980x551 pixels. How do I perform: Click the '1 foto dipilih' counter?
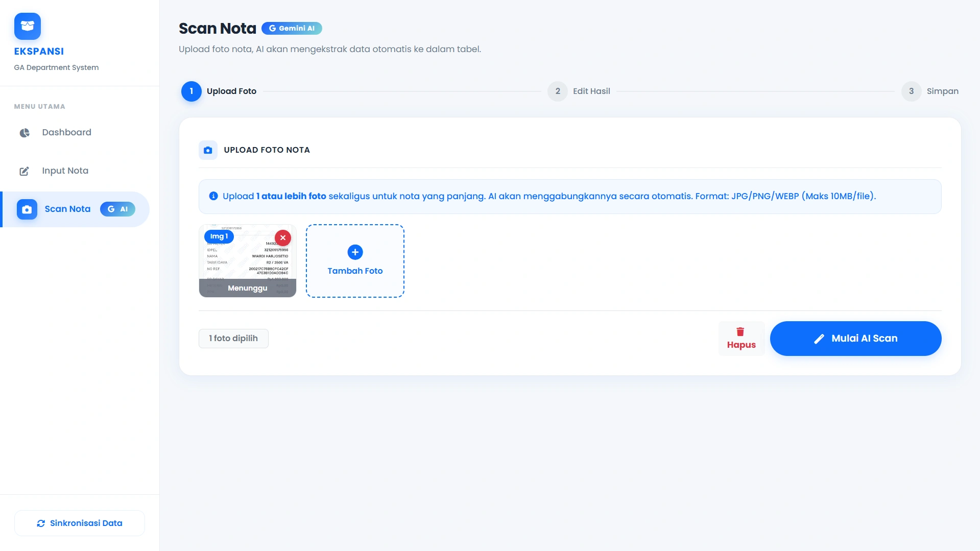[x=233, y=339]
